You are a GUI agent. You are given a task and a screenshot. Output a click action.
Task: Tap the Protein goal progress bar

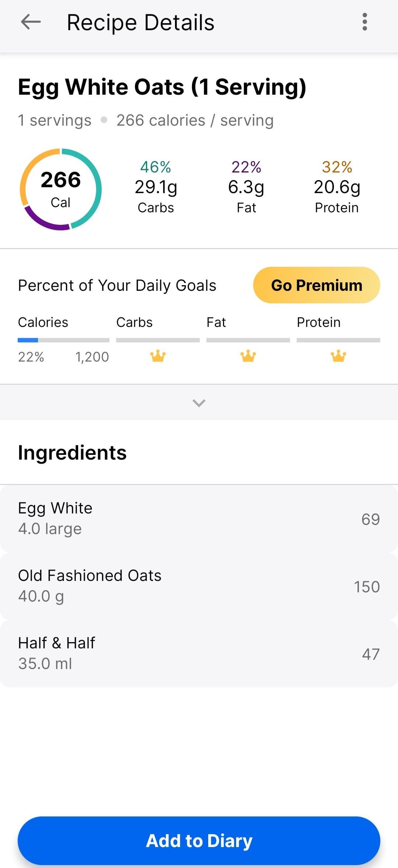[x=338, y=340]
